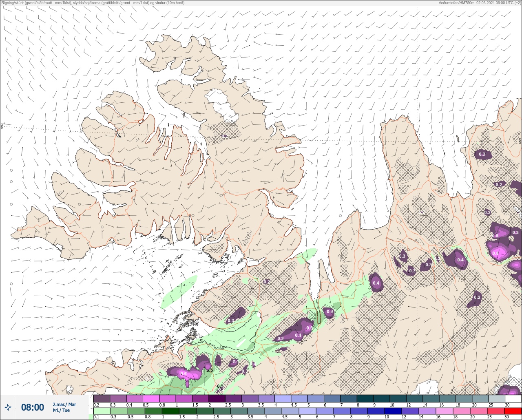Viewport: 522px width, 420px height.
Task: Click the Veðurstofan star logo icon
Action: click(8, 407)
